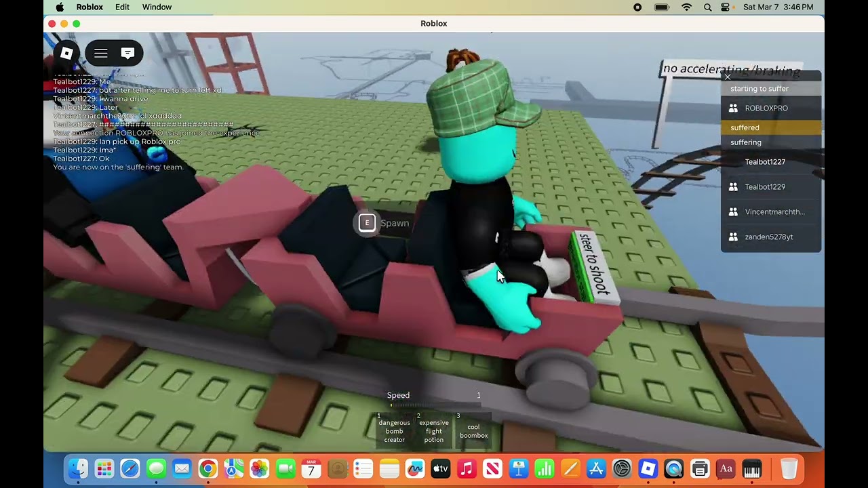This screenshot has height=488, width=868.
Task: Open App Store from the Dock
Action: [596, 468]
